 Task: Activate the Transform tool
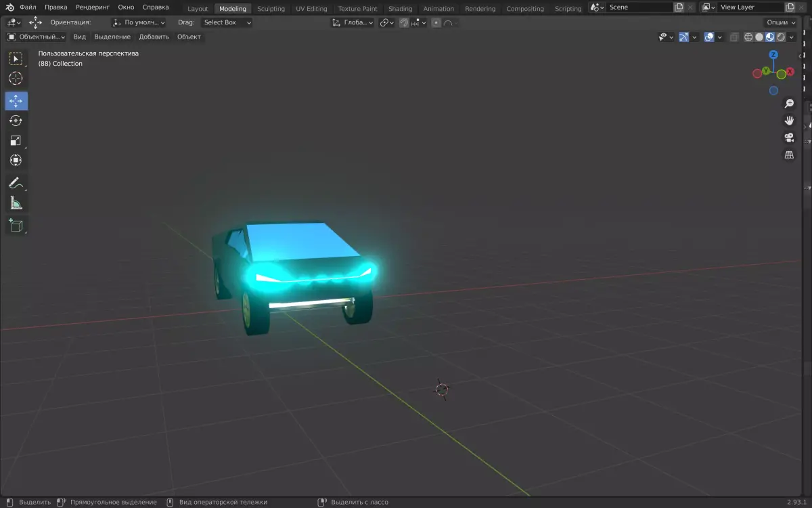pyautogui.click(x=16, y=160)
